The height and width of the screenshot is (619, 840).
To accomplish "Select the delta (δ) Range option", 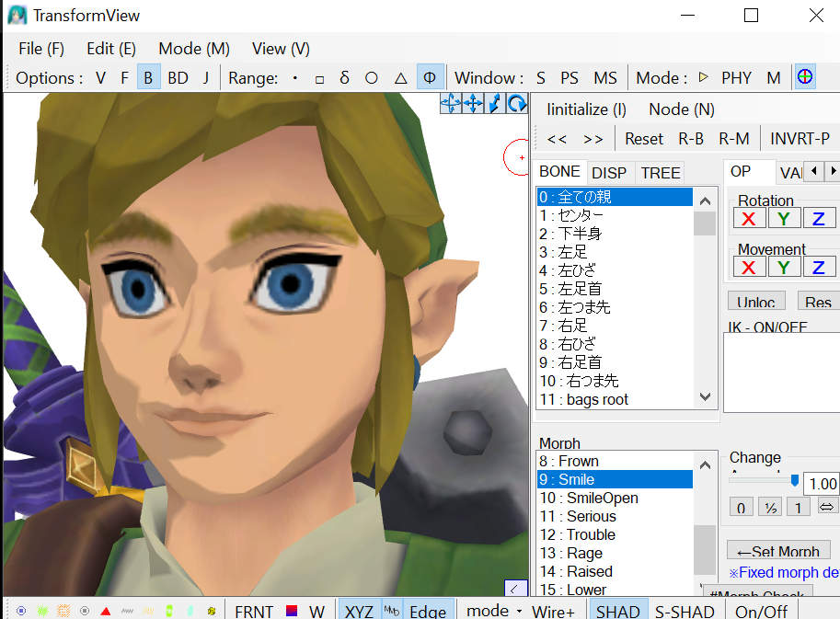I will pyautogui.click(x=344, y=77).
